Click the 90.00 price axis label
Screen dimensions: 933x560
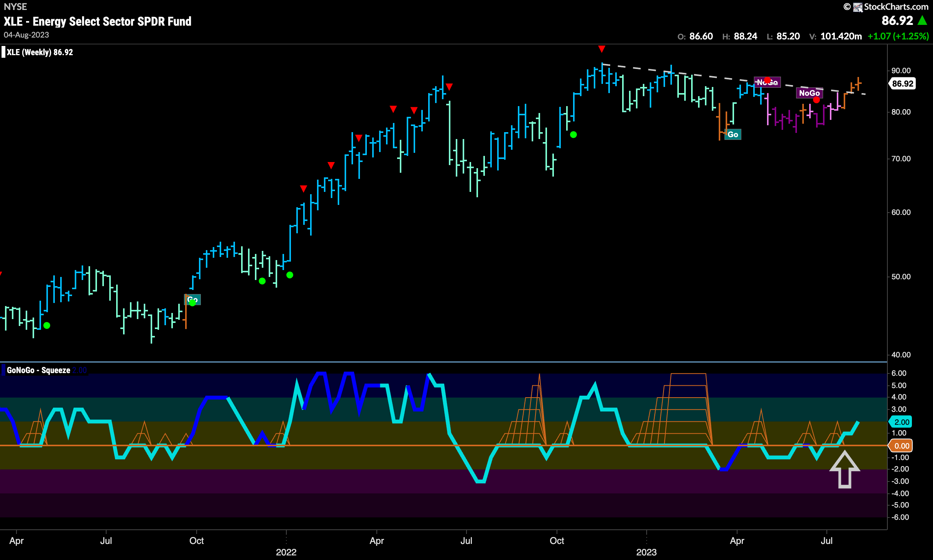(901, 70)
